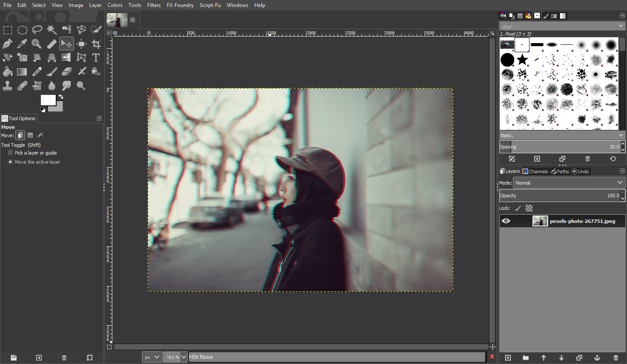Select the Fuzzy Select tool
Screen dimensions: 627x364
tap(51, 30)
